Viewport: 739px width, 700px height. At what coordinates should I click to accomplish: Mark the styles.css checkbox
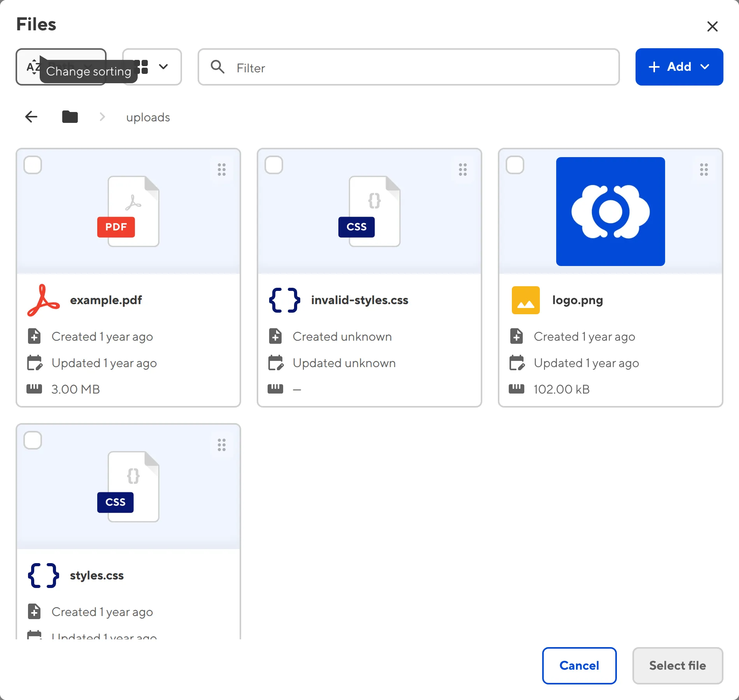(33, 440)
